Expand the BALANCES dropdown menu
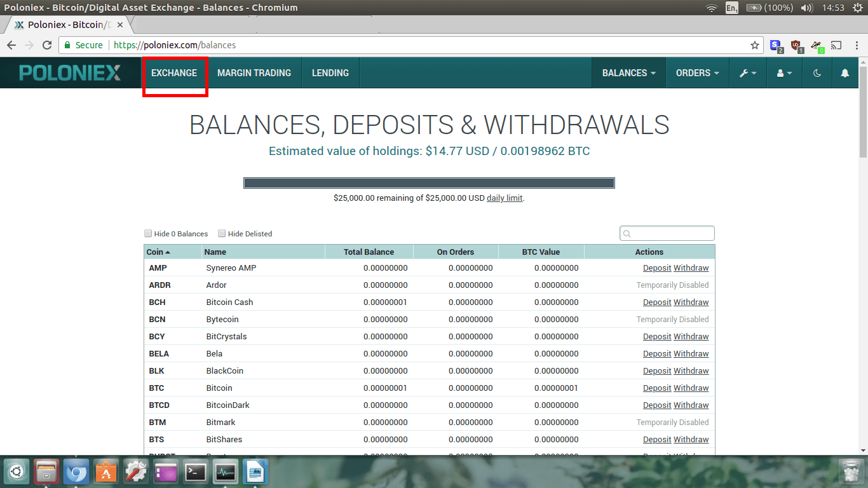 click(x=628, y=73)
